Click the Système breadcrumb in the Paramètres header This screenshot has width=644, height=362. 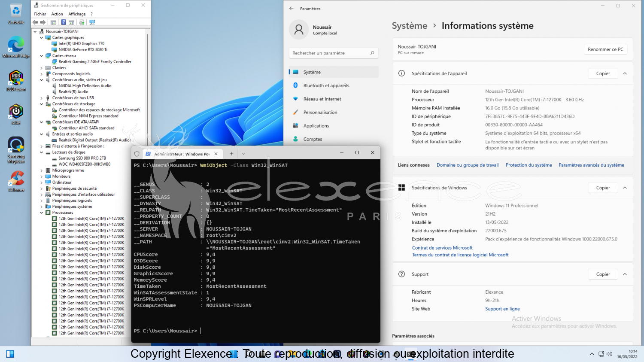pyautogui.click(x=410, y=26)
